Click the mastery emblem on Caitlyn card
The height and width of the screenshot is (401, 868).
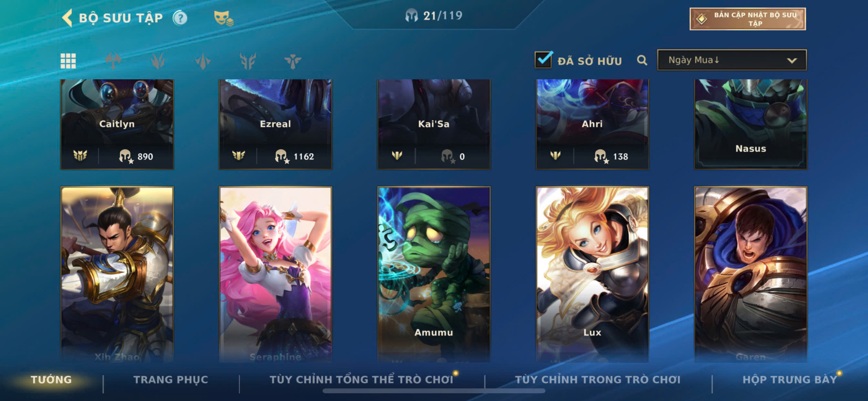[x=80, y=155]
